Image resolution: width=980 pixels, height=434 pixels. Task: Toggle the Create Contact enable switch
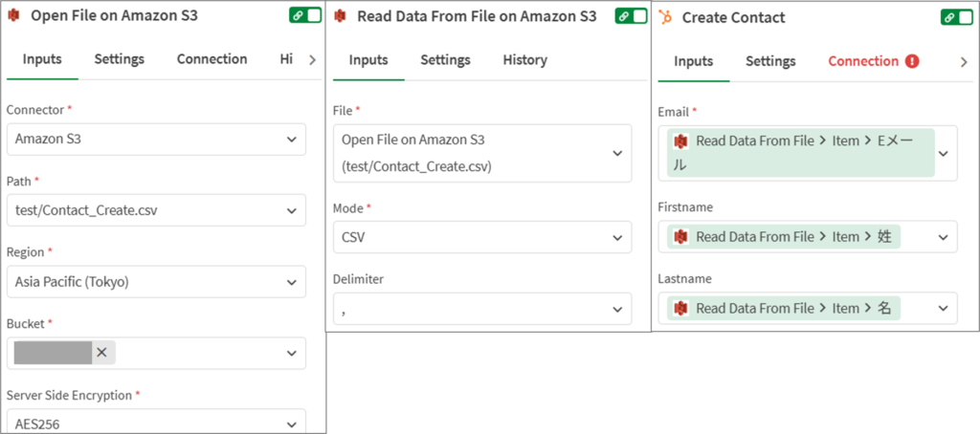[x=958, y=17]
